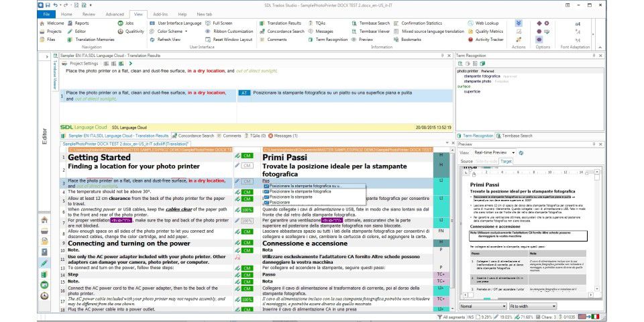Image resolution: width=644 pixels, height=322 pixels.
Task: Open Project Settings in Translation Results
Action: (x=80, y=64)
